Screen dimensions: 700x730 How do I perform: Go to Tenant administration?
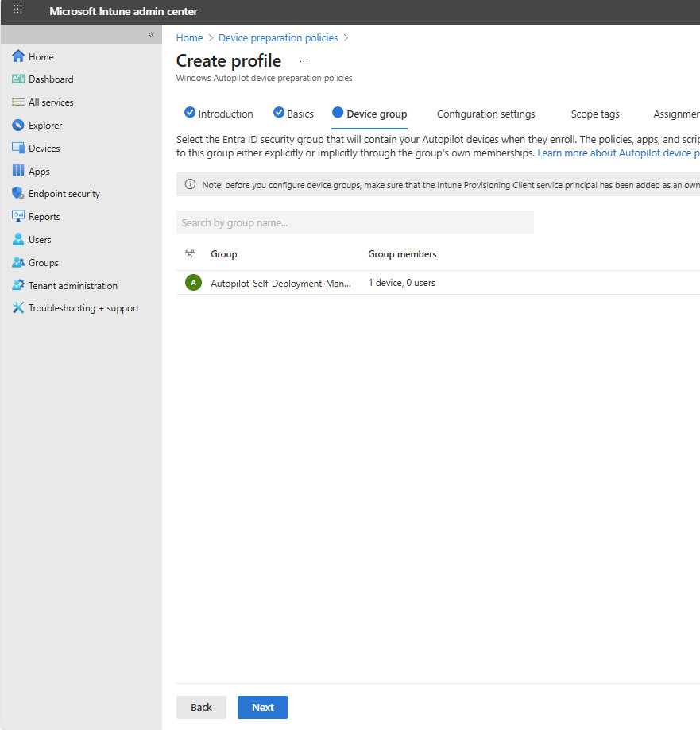coord(72,286)
